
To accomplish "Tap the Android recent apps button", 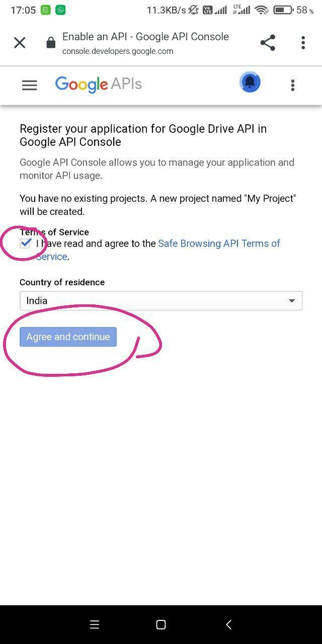I will click(95, 624).
